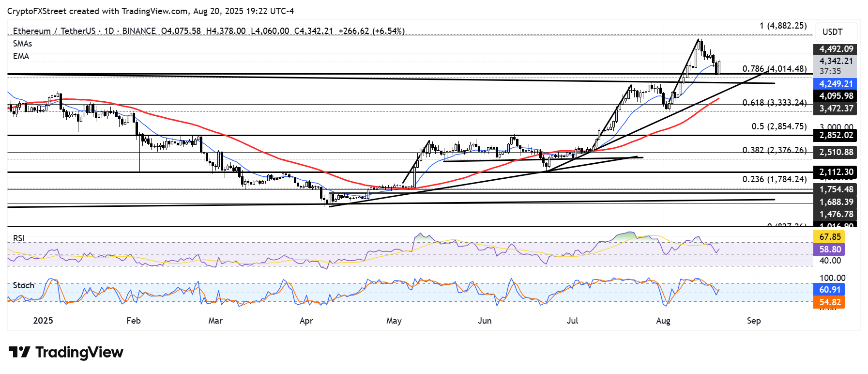Click the current price 4,342.21 label
Viewport: 868px width, 374px height.
(836, 61)
